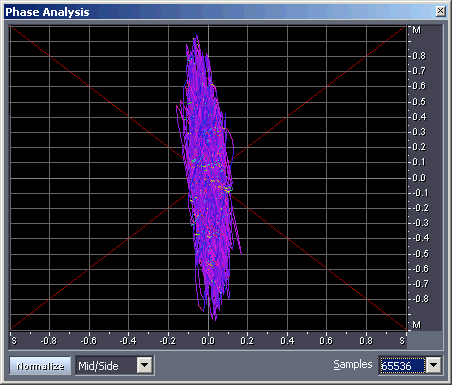Click the Normalize button

pyautogui.click(x=40, y=366)
